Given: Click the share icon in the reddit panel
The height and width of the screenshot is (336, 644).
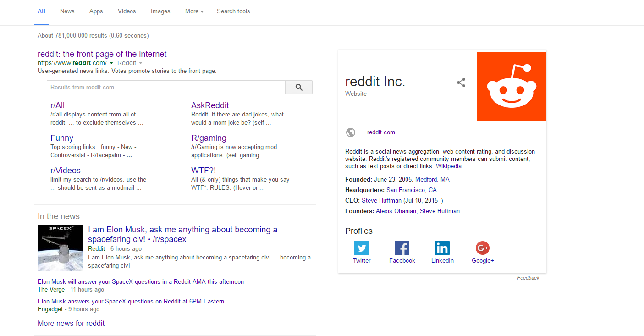Looking at the screenshot, I should point(461,83).
